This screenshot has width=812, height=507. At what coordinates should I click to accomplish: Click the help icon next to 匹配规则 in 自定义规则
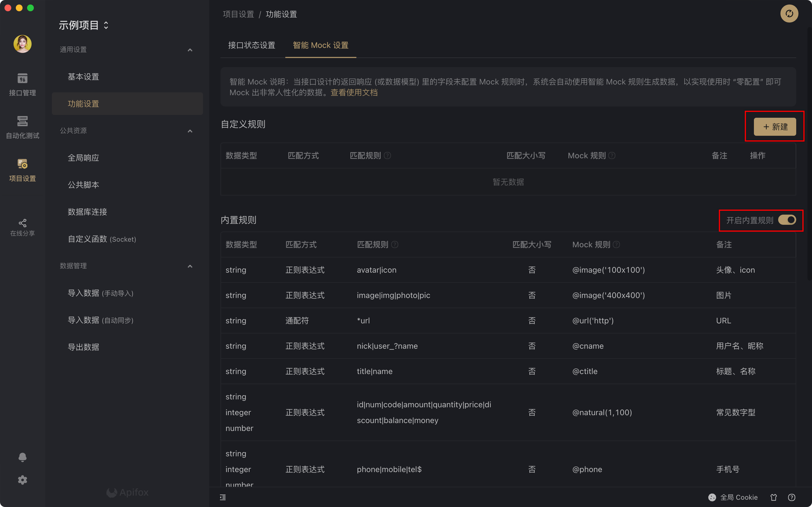click(x=387, y=155)
